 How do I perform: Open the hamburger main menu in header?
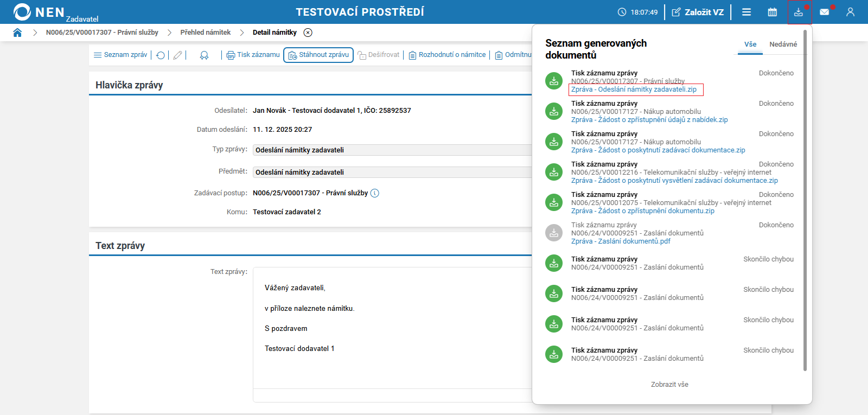746,12
